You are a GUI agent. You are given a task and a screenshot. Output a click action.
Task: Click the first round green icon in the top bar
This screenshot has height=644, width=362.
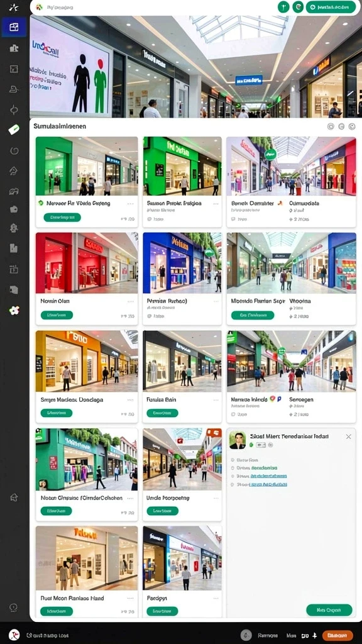283,7
